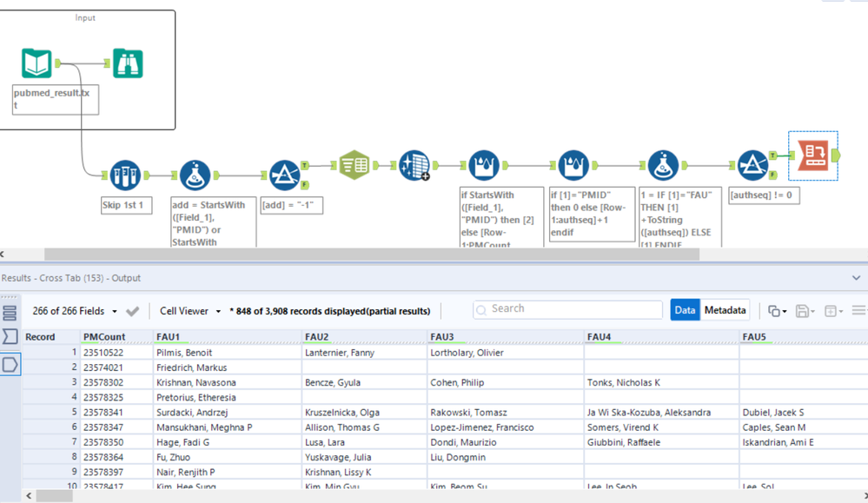
Task: Click the output anchor icon in results sidebar
Action: point(10,365)
